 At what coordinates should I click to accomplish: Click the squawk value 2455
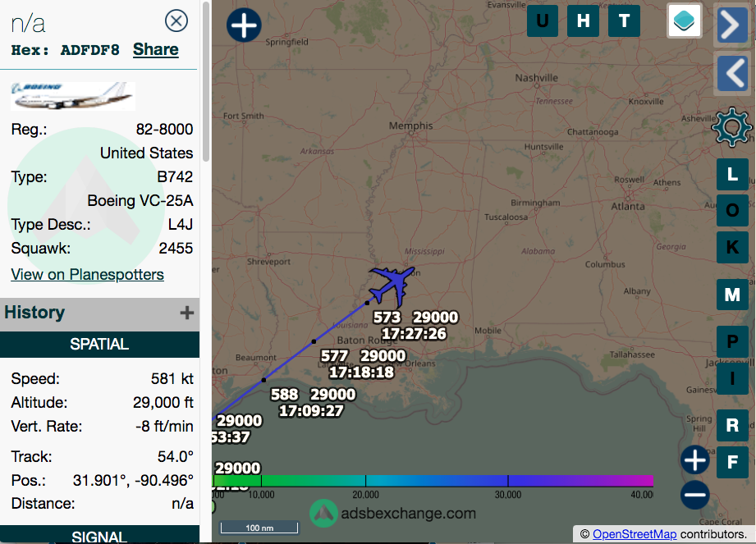point(176,248)
